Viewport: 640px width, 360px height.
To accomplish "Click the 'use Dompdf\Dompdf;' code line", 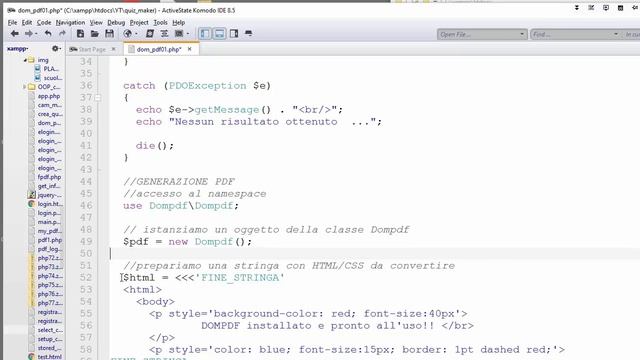I will 181,205.
